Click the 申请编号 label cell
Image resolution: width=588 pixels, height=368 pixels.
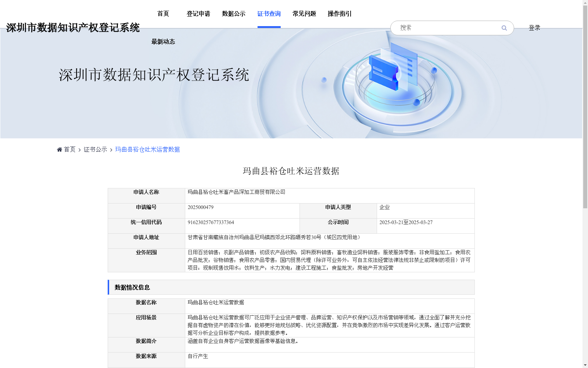tap(146, 211)
